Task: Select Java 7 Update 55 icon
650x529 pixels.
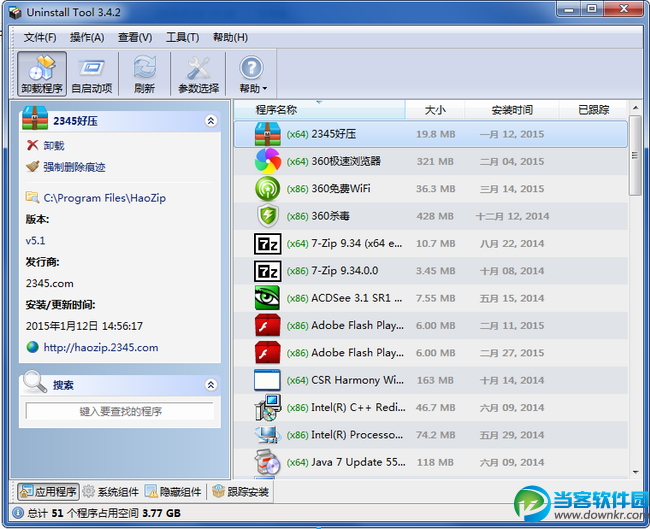Action: point(267,462)
